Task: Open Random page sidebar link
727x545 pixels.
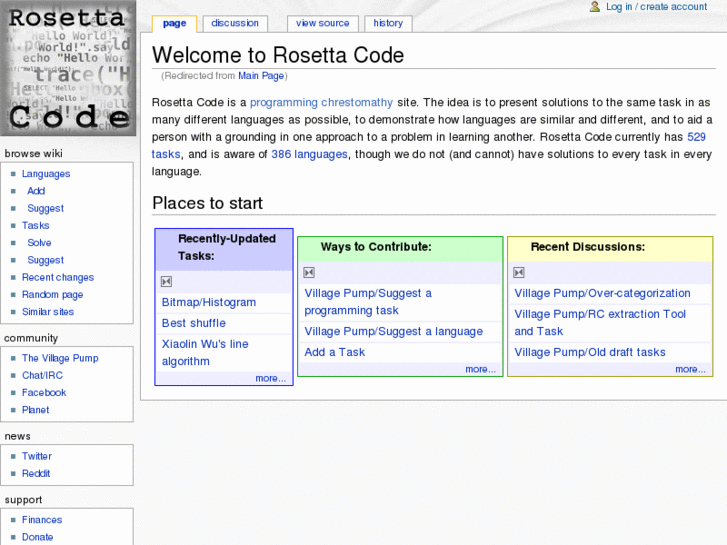Action: (x=52, y=295)
